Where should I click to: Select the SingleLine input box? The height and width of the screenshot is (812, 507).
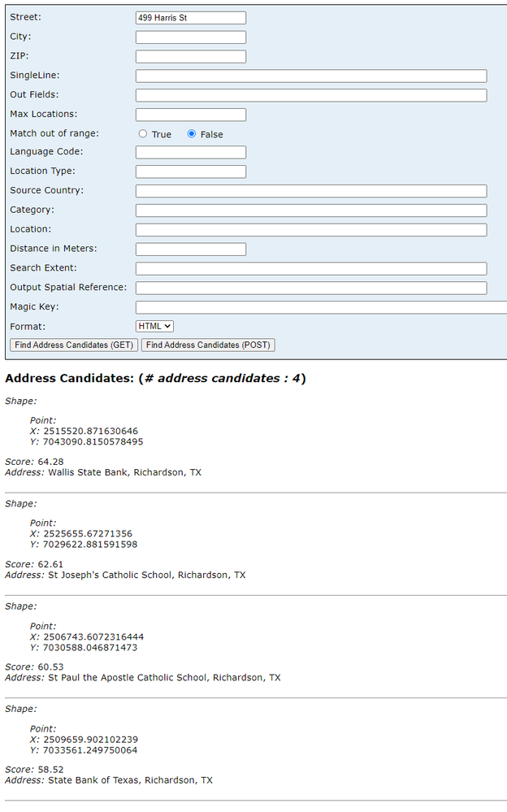311,76
